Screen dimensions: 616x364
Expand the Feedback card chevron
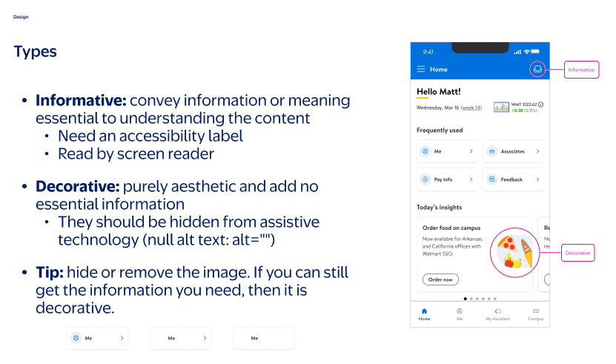[538, 179]
